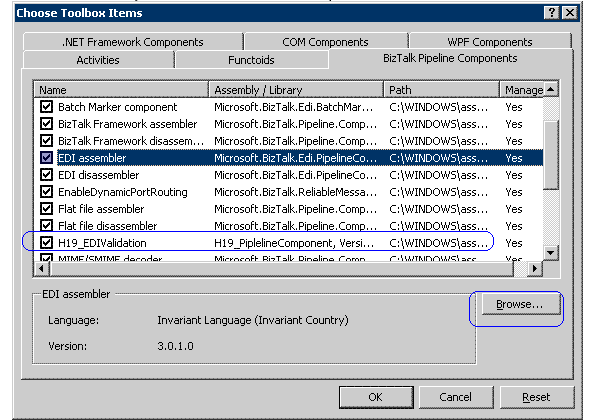Sort list by Name column header
The image size is (594, 420).
121,90
